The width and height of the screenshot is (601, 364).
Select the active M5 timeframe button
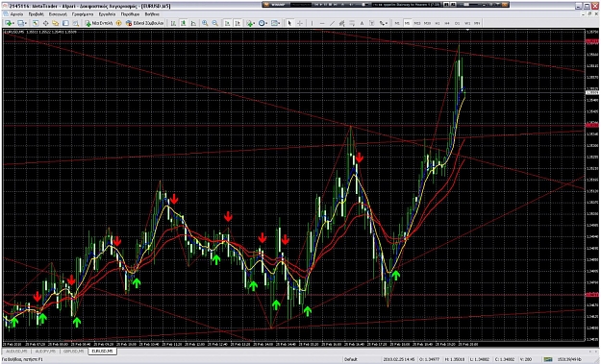pos(407,23)
